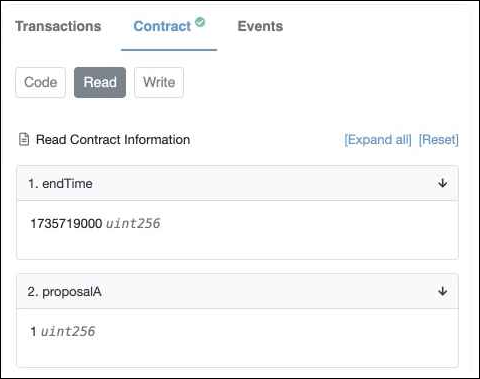Open the Events tab
The image size is (480, 379).
pyautogui.click(x=260, y=26)
